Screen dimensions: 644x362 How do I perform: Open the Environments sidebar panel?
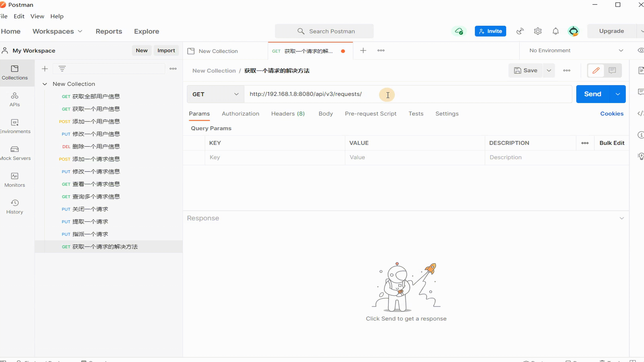pyautogui.click(x=14, y=126)
